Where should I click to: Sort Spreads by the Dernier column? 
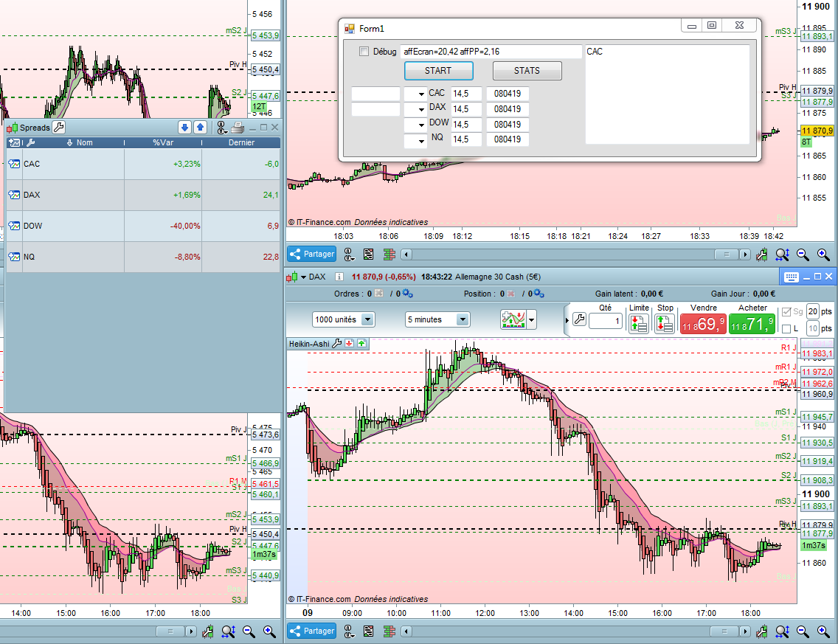coord(241,142)
